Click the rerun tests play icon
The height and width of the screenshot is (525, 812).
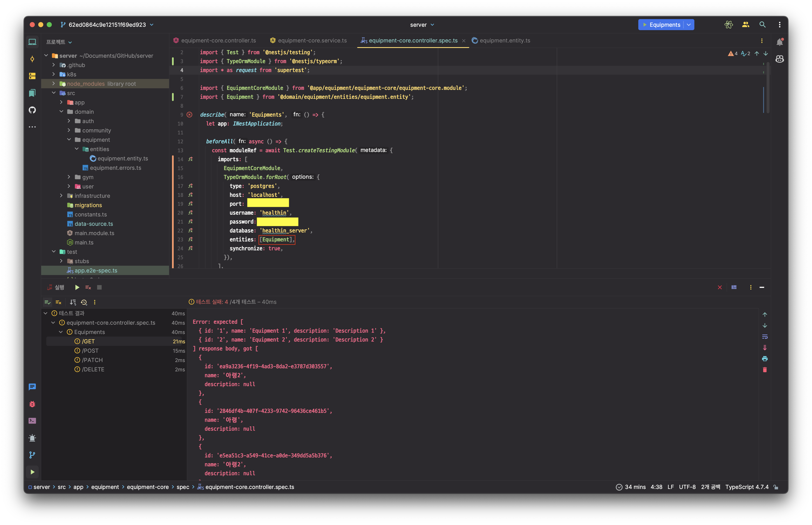point(77,287)
